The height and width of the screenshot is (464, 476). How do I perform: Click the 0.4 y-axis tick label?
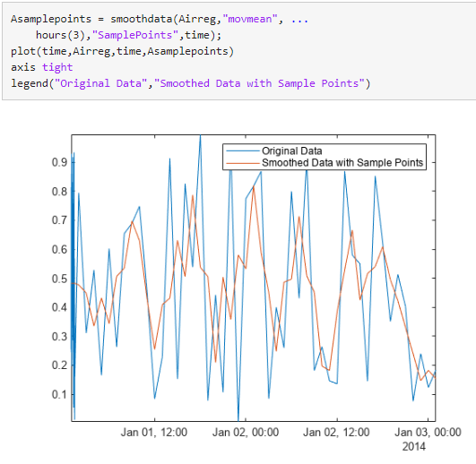click(x=59, y=307)
